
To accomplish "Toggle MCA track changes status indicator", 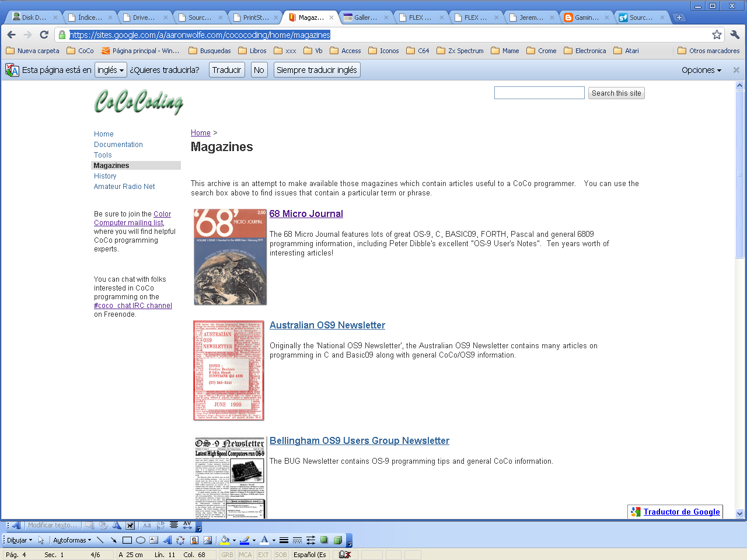I will point(245,555).
